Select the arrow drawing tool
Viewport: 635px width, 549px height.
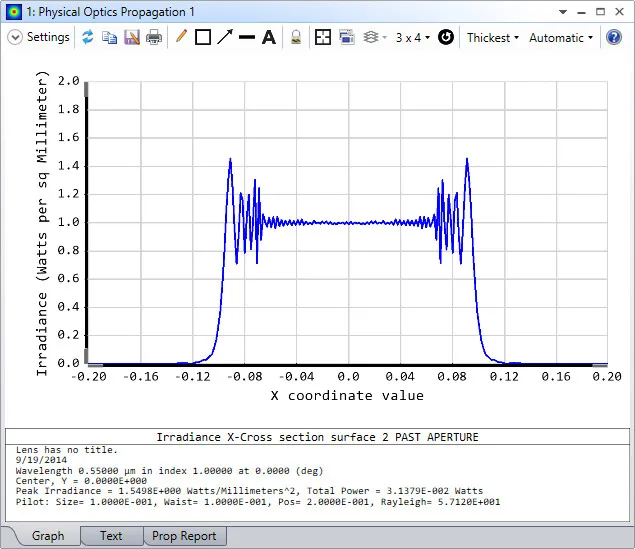pos(225,38)
